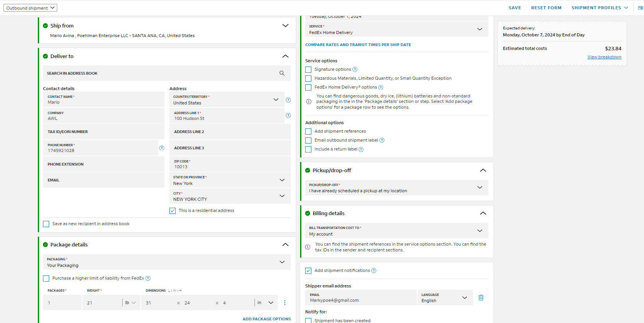Click ZIP Code field containing 10013
Screen dimensions: 644x323
point(230,164)
